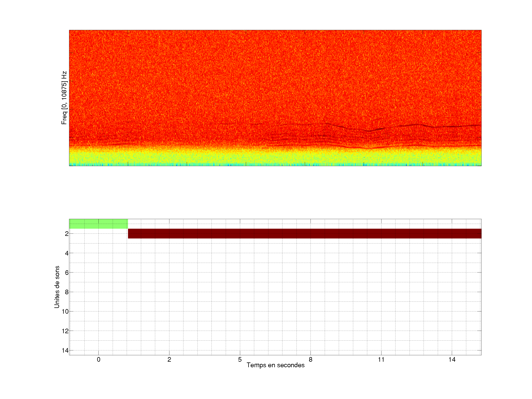Click time tick label 2 on x-axis
This screenshot has width=532, height=399.
[x=169, y=359]
